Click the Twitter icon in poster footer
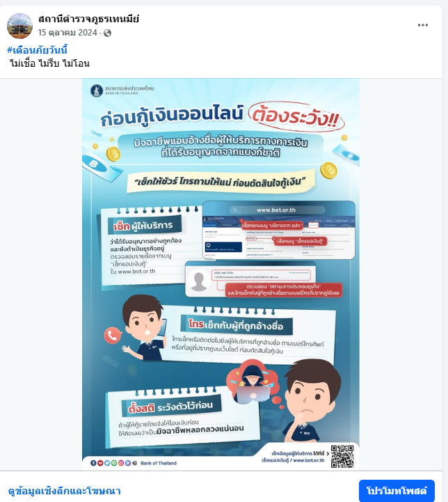Viewport: 448px width, 502px height. [x=107, y=463]
